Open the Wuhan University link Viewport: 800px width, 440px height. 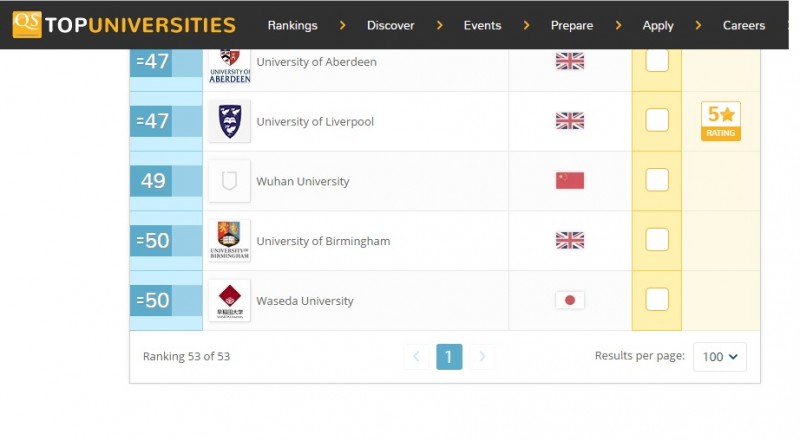pyautogui.click(x=303, y=181)
